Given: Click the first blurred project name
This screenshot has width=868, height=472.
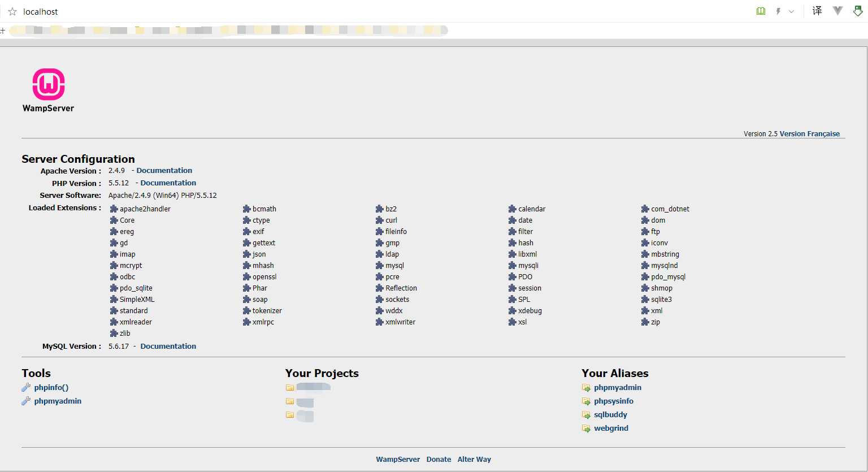Looking at the screenshot, I should point(314,387).
